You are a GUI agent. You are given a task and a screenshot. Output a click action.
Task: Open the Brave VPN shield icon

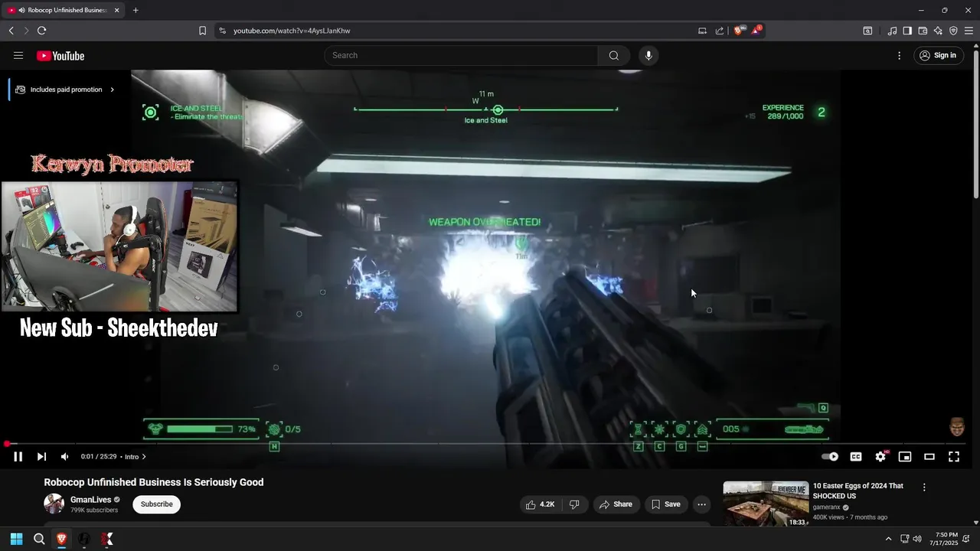pos(953,31)
